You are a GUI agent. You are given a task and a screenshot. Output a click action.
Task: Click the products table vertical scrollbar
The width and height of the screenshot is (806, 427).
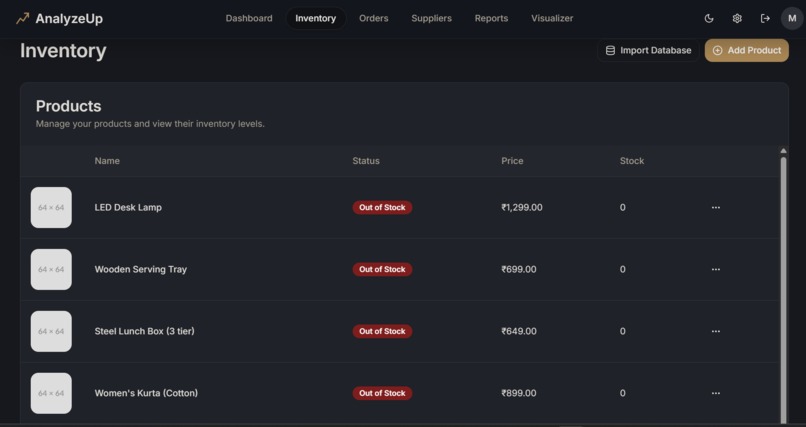[783, 288]
